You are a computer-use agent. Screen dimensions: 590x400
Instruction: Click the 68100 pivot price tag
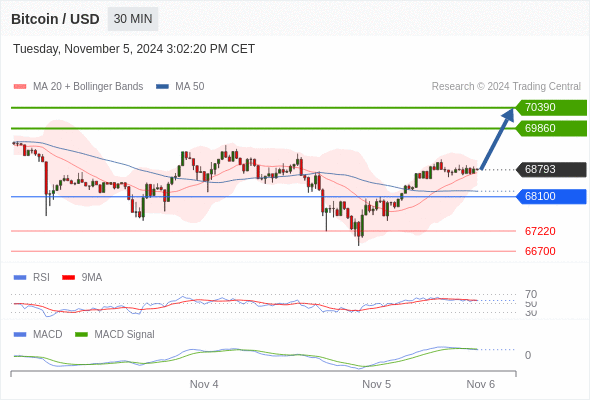551,196
